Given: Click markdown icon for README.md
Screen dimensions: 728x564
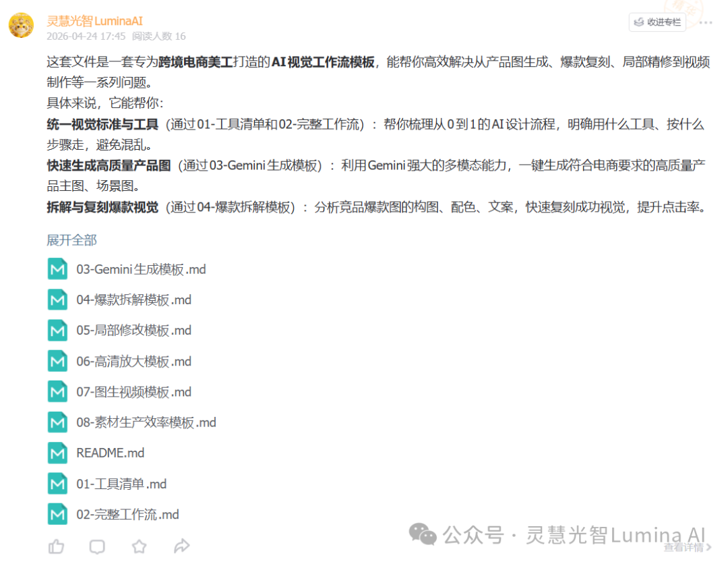Looking at the screenshot, I should pos(57,453).
